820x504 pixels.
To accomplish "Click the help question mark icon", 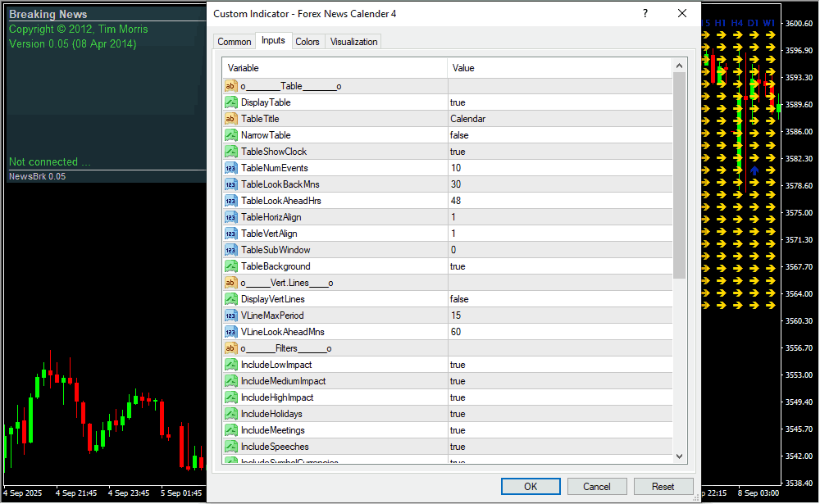I will tap(645, 13).
